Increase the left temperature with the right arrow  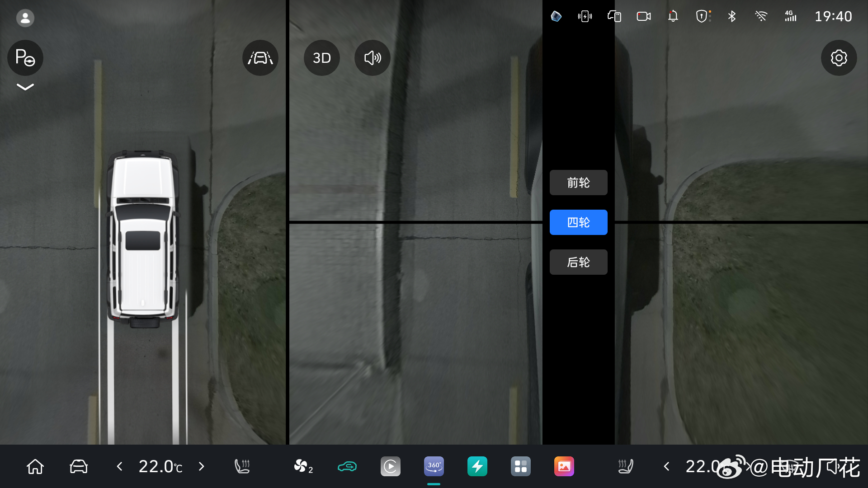(x=202, y=466)
